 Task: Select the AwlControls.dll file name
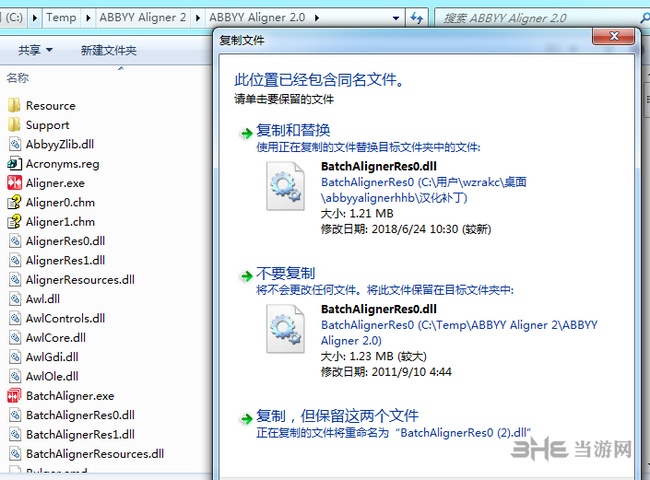[x=65, y=318]
